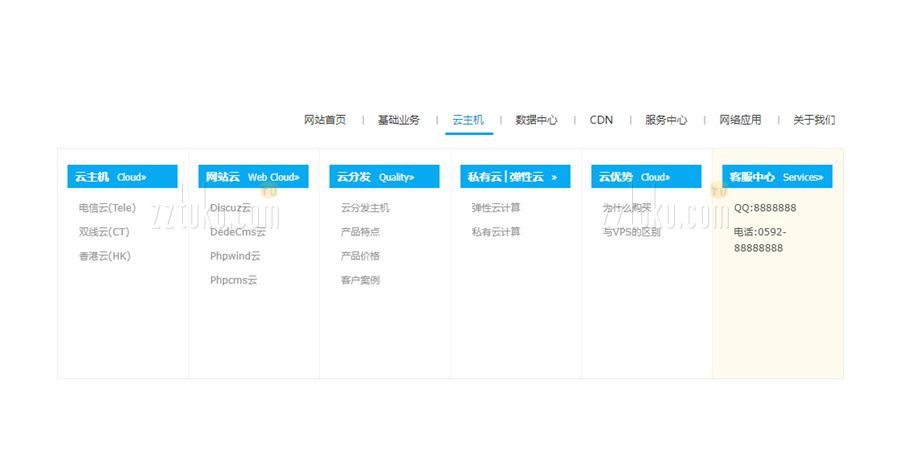
Task: Open the 网站首页 navigation item
Action: point(325,120)
